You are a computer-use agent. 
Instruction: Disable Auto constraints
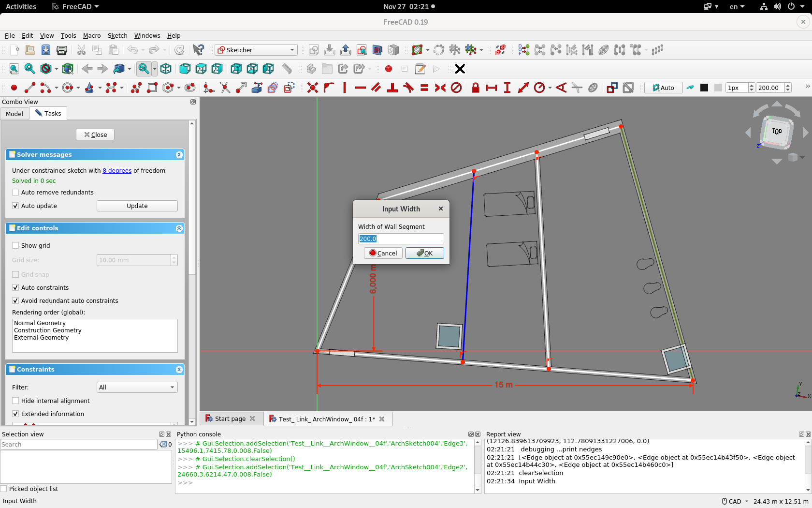[x=15, y=287]
